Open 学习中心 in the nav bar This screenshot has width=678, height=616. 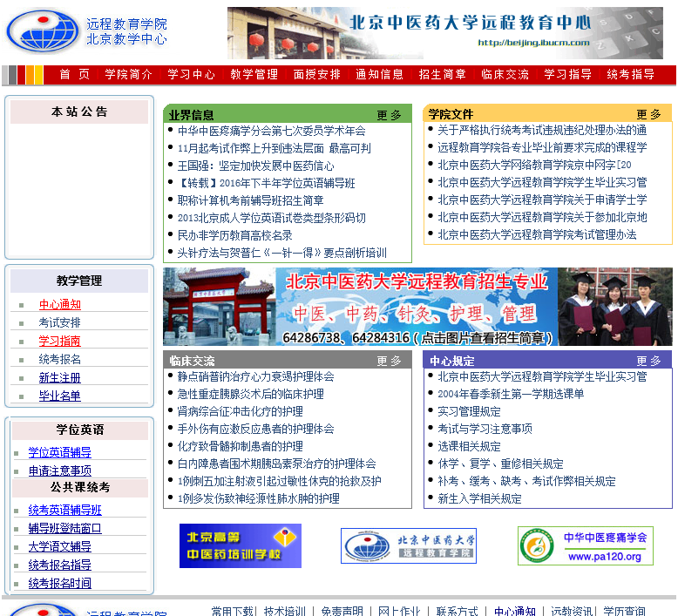tap(191, 74)
